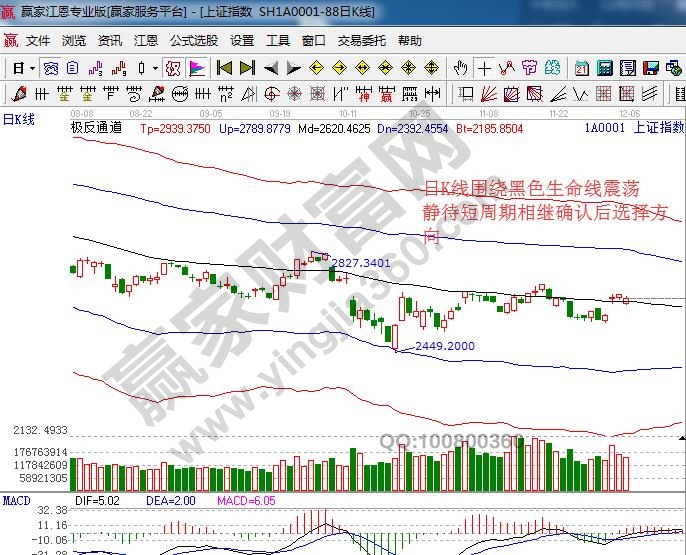Toggle the colored flag icon button
Viewport: 686px width, 555px height.
coord(196,69)
